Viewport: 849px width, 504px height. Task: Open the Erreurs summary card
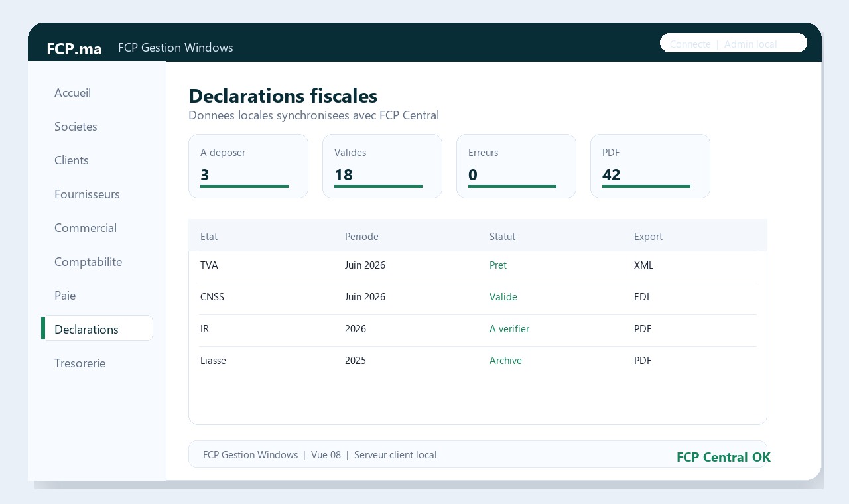[516, 166]
